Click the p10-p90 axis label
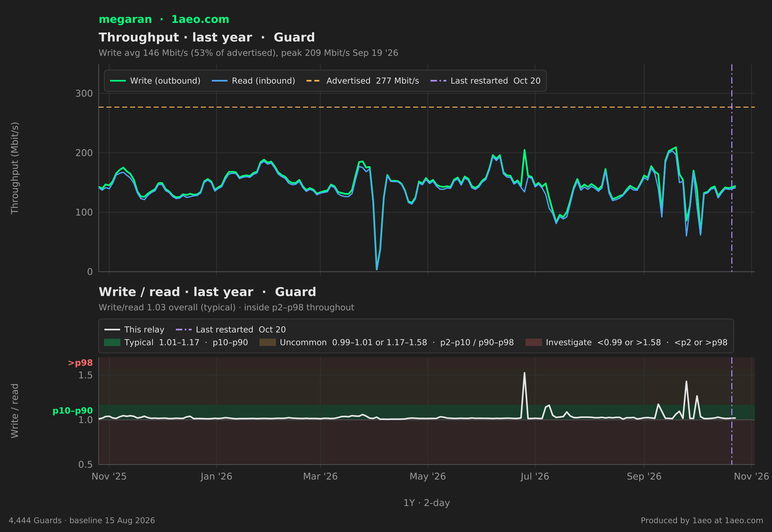 click(73, 411)
